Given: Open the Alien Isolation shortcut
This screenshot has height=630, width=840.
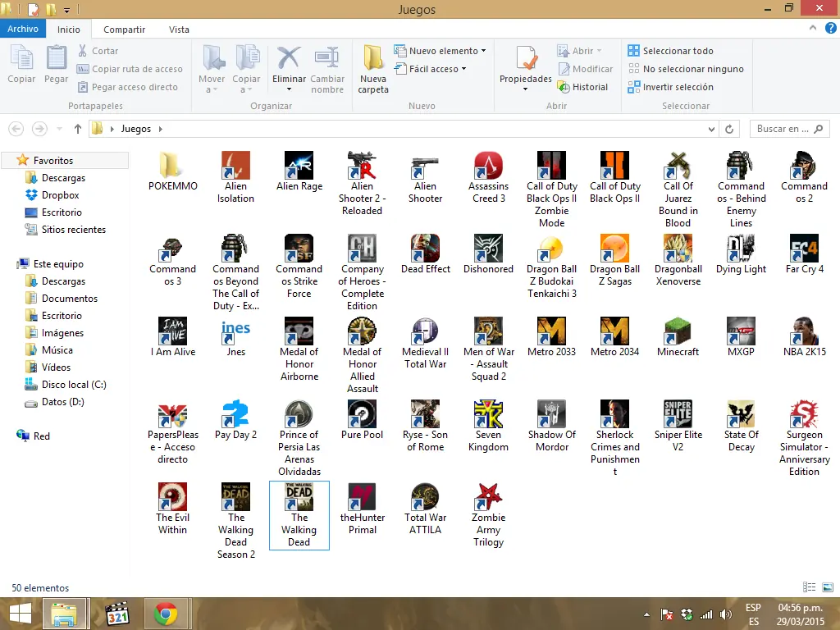Looking at the screenshot, I should coord(235,177).
